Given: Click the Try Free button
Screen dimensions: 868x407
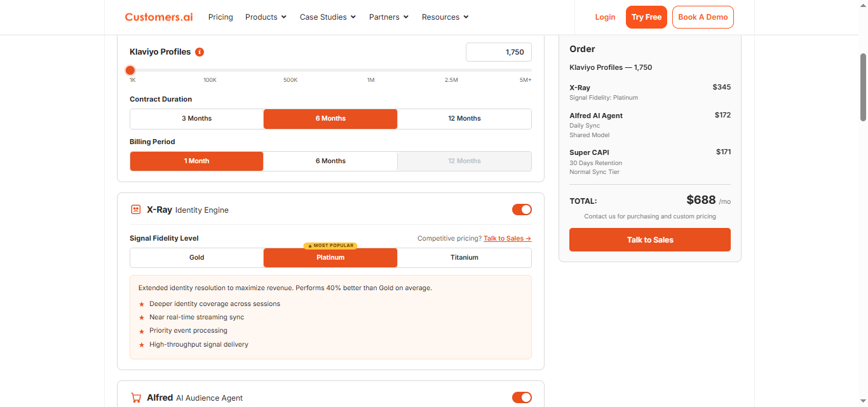Looking at the screenshot, I should 646,17.
